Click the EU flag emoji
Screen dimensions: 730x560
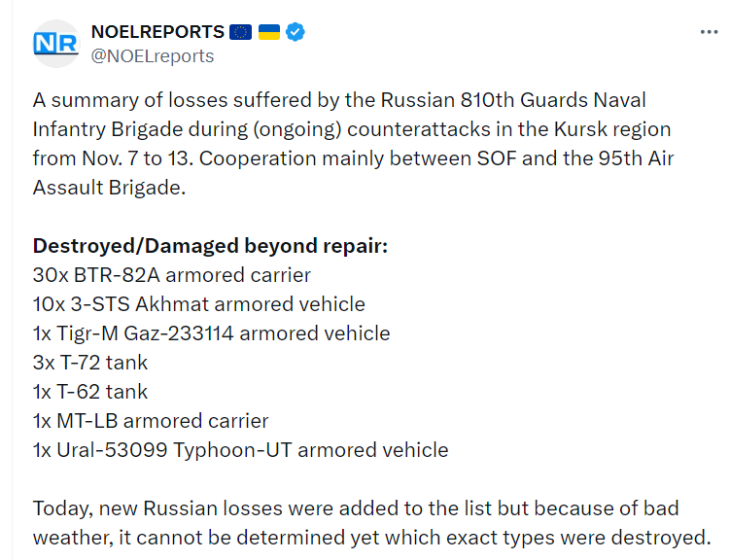pos(241,32)
